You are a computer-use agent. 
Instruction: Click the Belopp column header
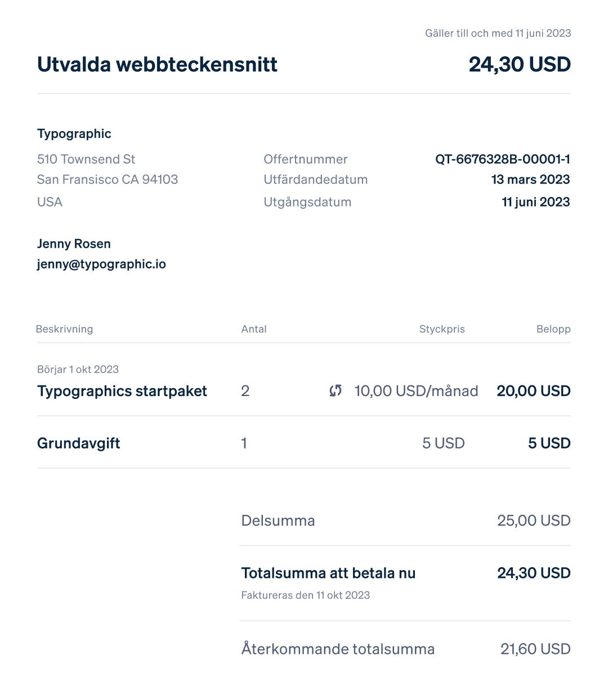coord(553,329)
